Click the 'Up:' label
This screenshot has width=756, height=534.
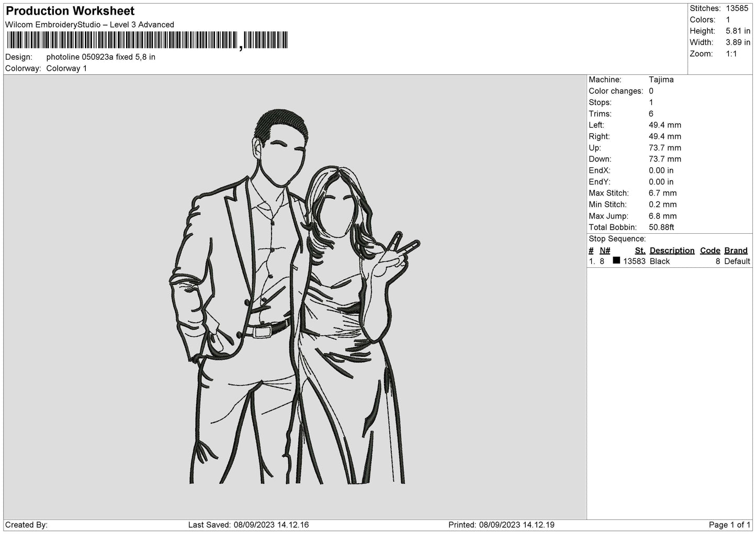(595, 148)
